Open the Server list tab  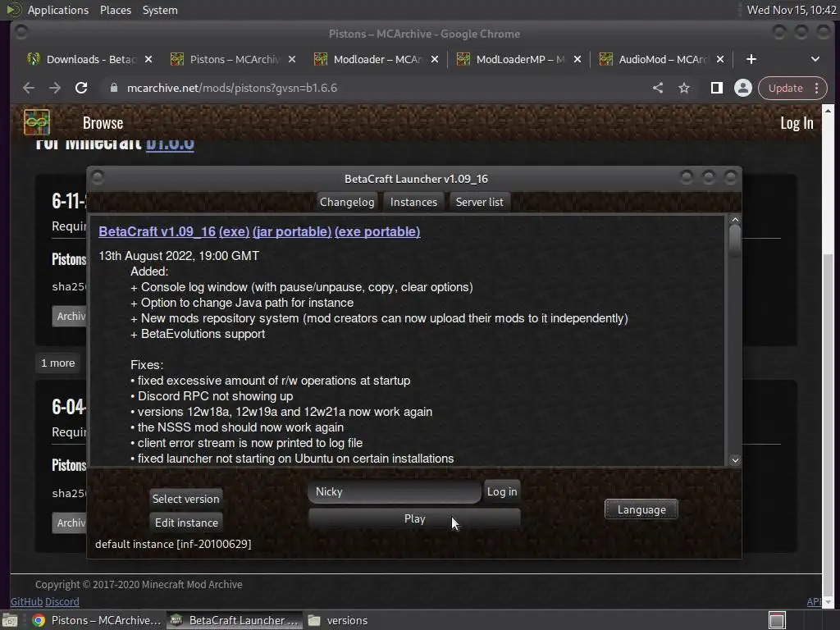(x=479, y=202)
